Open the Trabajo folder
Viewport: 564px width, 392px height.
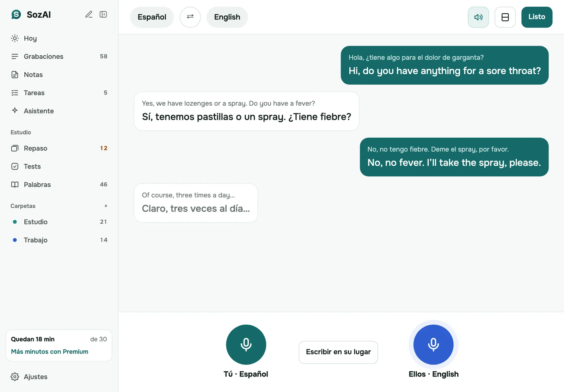click(x=59, y=240)
